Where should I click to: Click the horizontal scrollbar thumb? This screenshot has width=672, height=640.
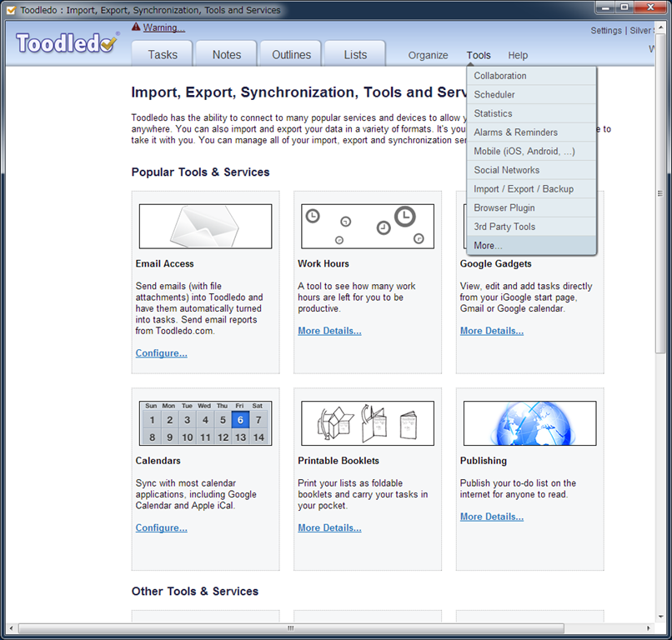(x=291, y=628)
